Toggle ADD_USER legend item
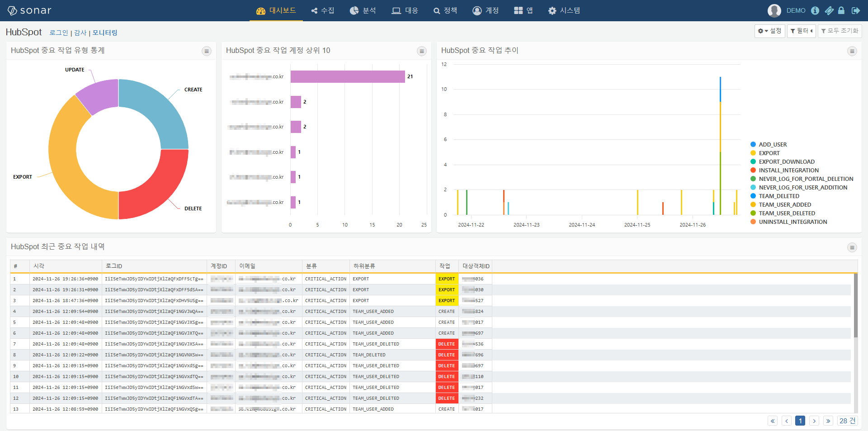The height and width of the screenshot is (431, 868). click(769, 145)
